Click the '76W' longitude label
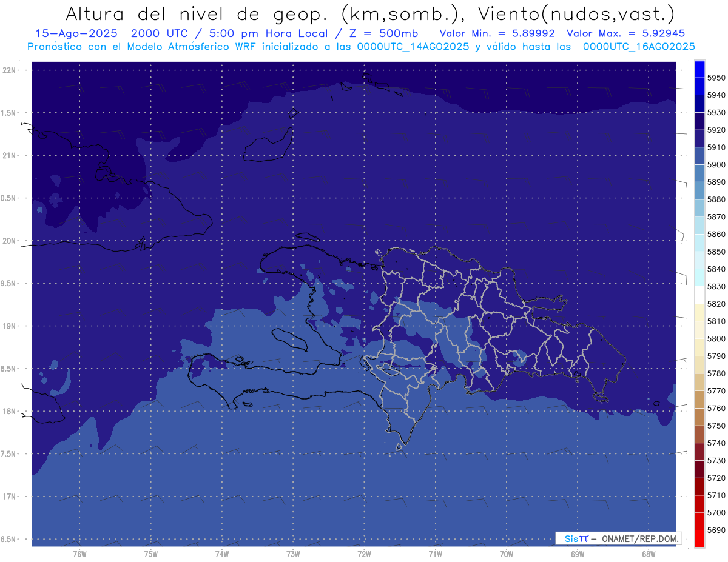The height and width of the screenshot is (562, 728). [x=79, y=554]
